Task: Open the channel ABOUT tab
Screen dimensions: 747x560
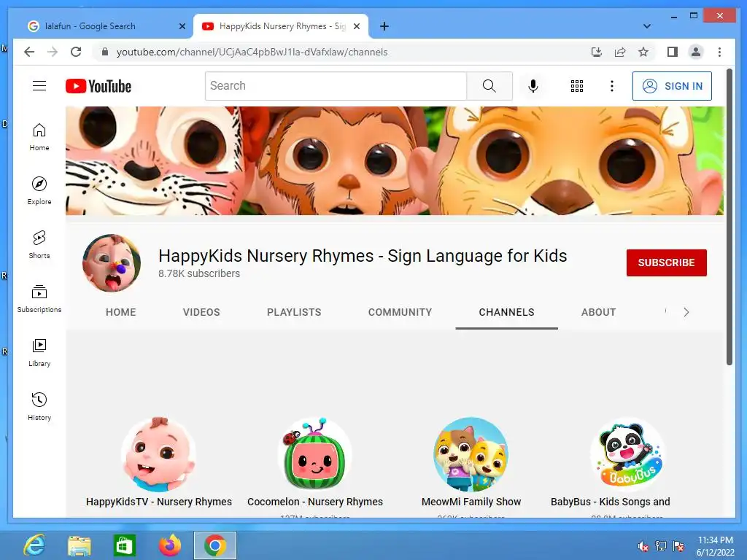Action: (x=598, y=312)
